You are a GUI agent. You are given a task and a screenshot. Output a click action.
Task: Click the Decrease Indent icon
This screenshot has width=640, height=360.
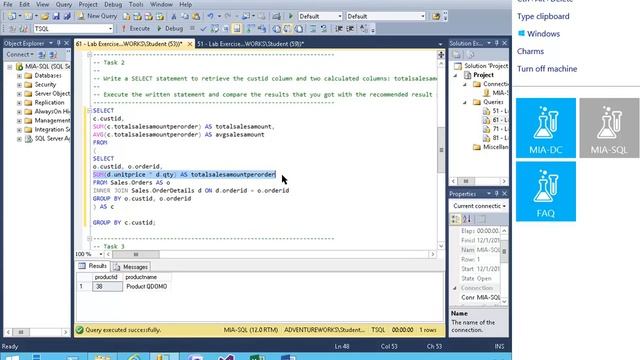tap(338, 29)
